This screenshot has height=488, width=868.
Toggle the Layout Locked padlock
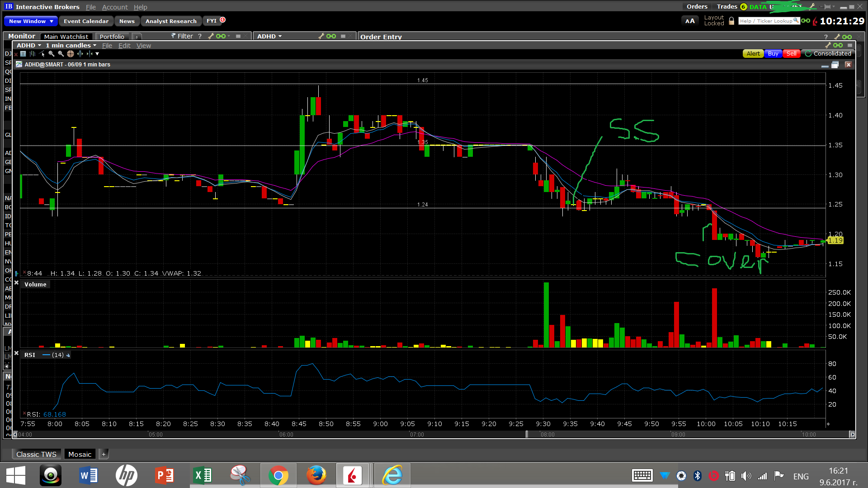pyautogui.click(x=731, y=21)
